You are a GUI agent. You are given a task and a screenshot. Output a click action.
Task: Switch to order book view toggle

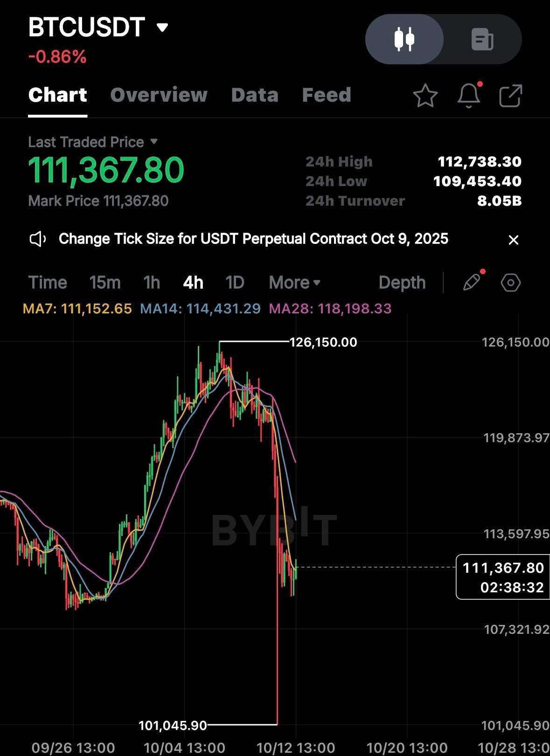point(482,39)
